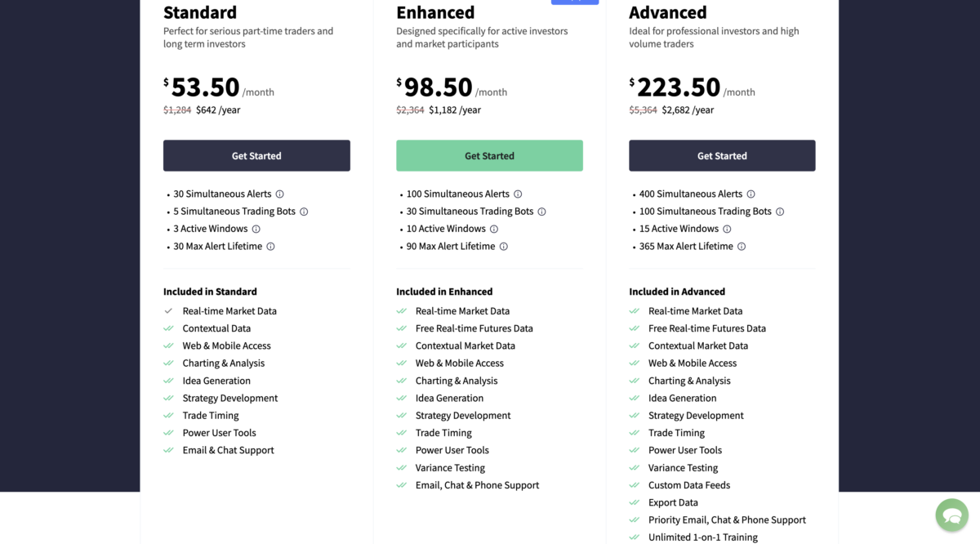Click the checkmark next to Real-time Market Data in Standard
The height and width of the screenshot is (544, 980).
(x=168, y=310)
